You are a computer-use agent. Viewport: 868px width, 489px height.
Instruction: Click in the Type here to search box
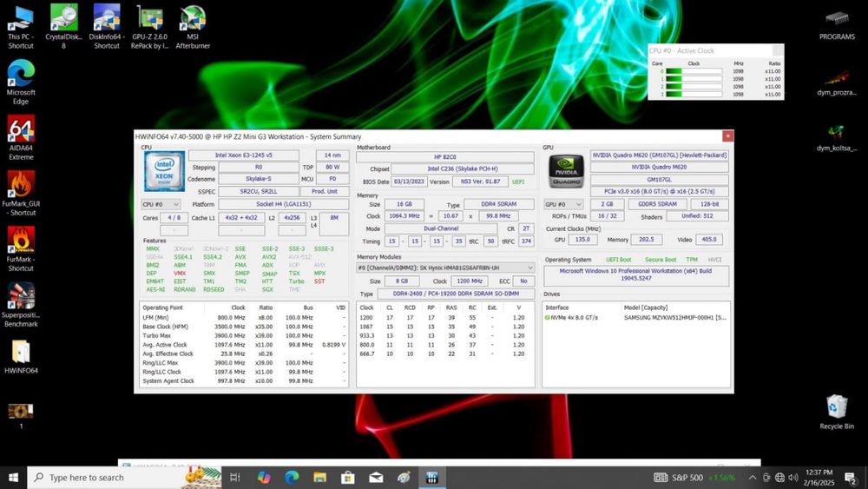(x=124, y=478)
